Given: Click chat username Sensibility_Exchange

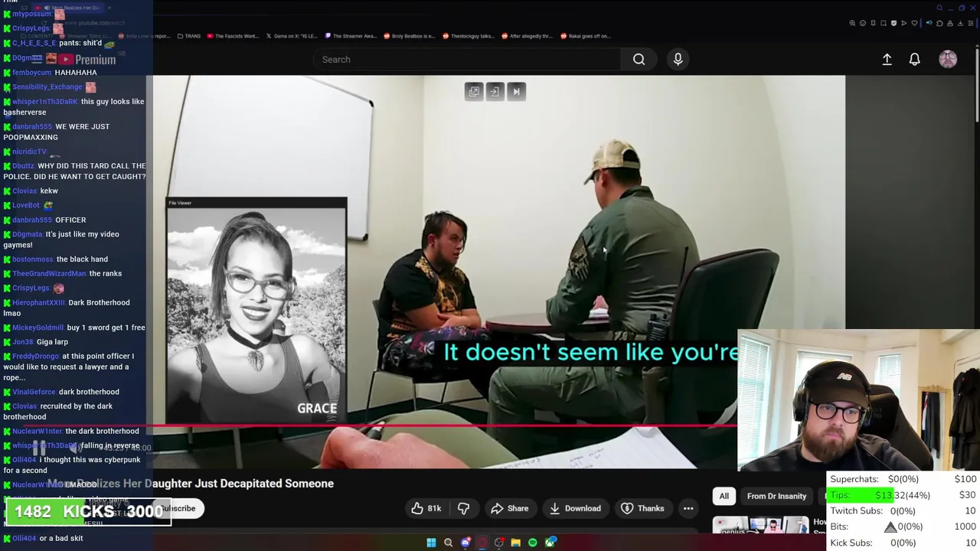Looking at the screenshot, I should click(47, 86).
